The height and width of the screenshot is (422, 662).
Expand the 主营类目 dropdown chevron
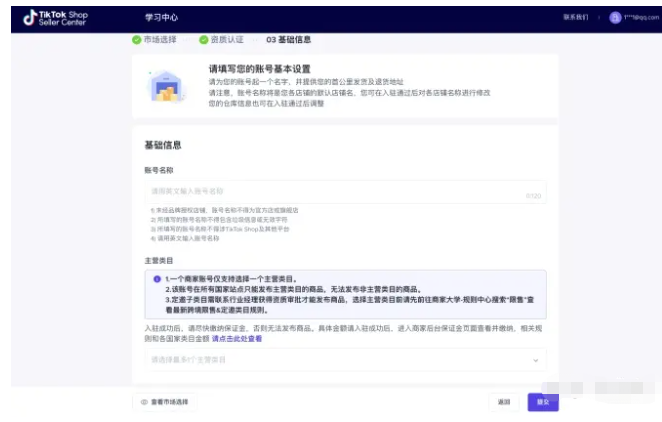click(x=535, y=358)
